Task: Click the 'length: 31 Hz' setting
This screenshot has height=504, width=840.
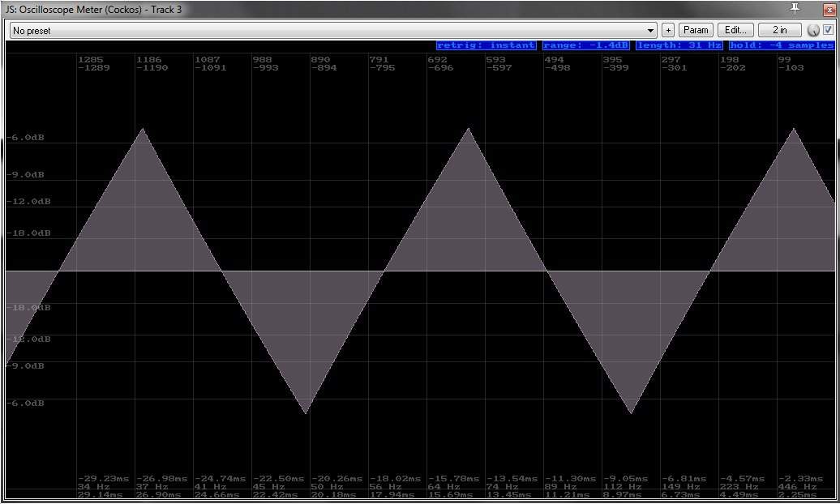Action: (679, 45)
